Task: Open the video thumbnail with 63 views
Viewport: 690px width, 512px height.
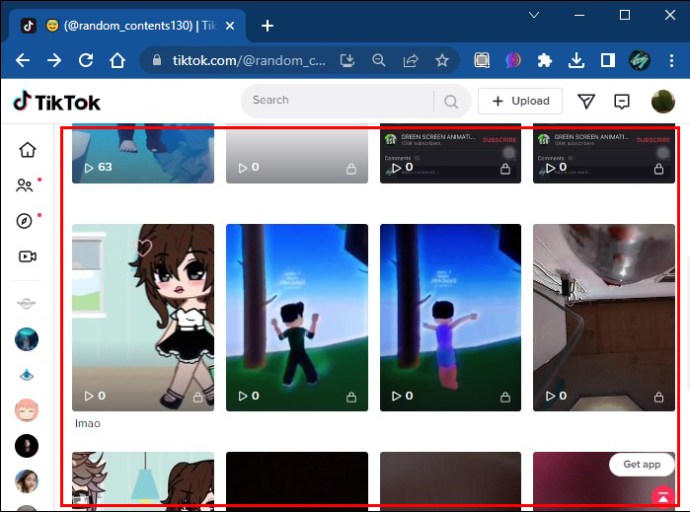Action: [x=143, y=154]
